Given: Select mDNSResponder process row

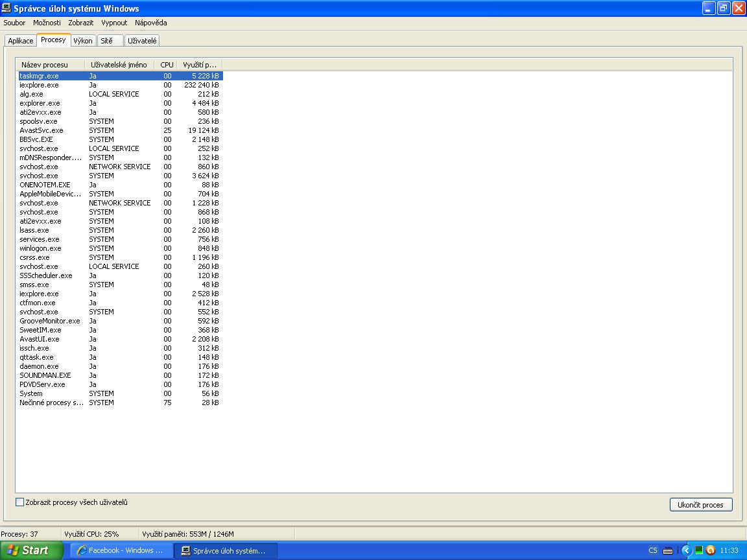Looking at the screenshot, I should click(121, 157).
